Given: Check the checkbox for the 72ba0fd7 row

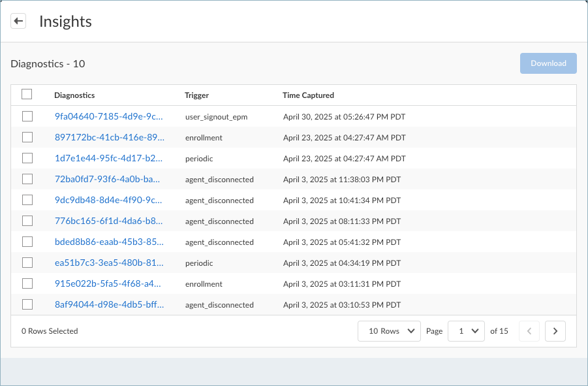Looking at the screenshot, I should point(27,178).
